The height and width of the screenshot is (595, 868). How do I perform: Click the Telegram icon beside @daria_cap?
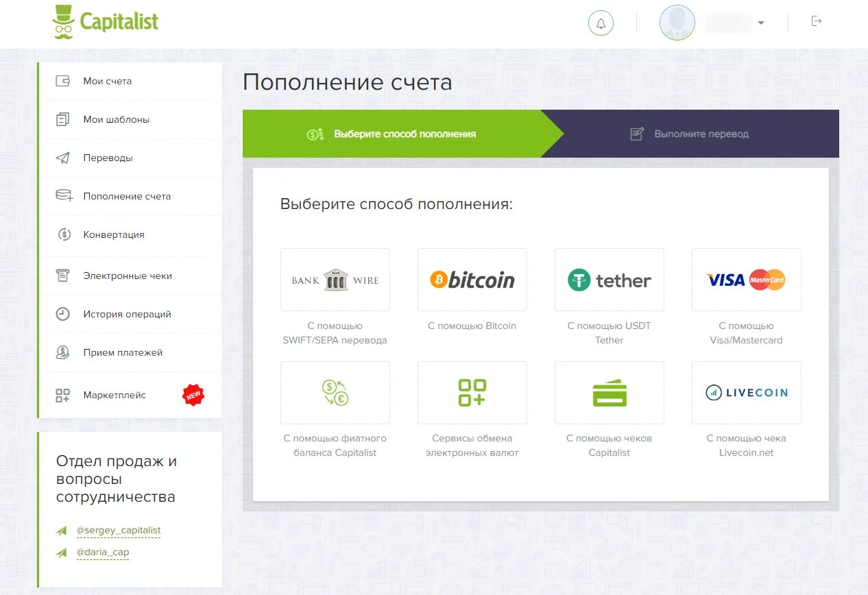[x=62, y=552]
